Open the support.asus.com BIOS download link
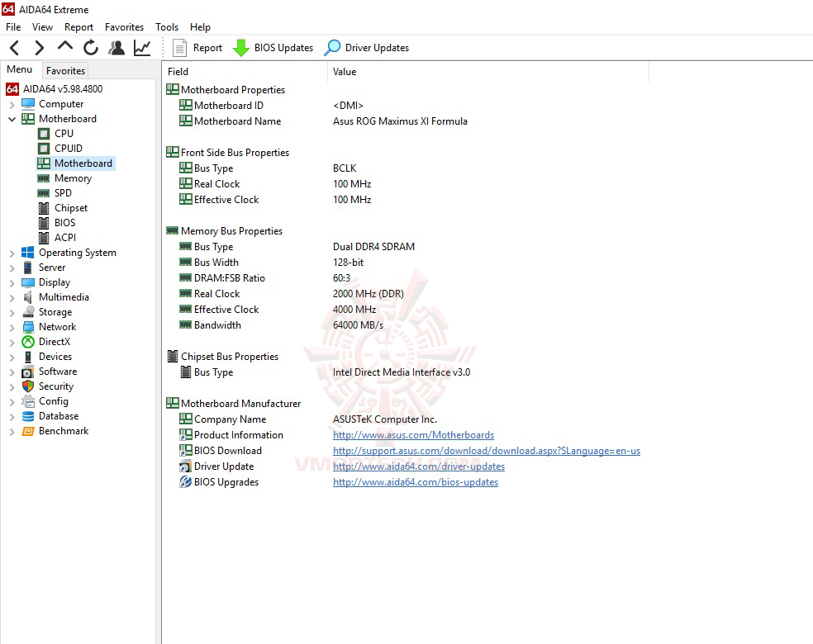Screen dimensions: 813x644 click(x=487, y=451)
